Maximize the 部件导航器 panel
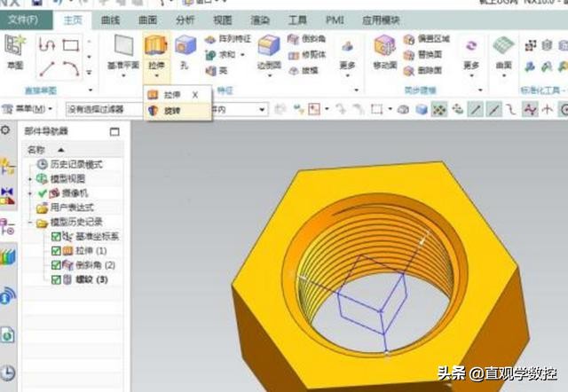Screen dimensions: 568x392 tap(114, 131)
